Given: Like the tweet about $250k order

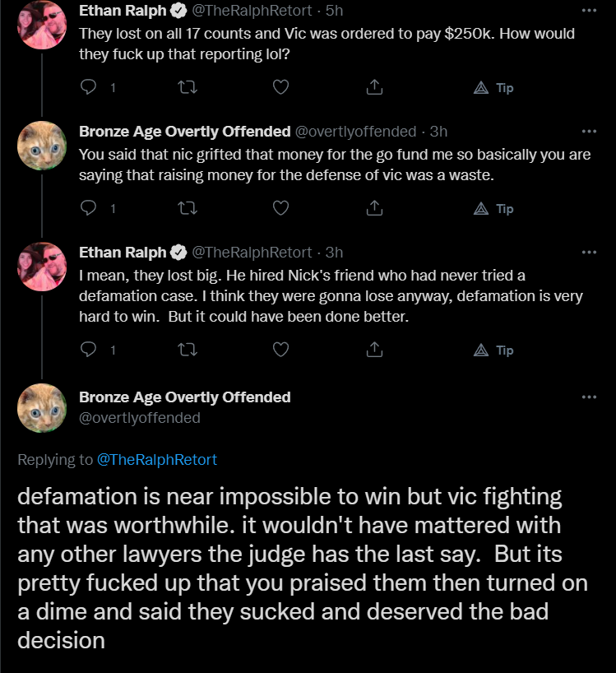Looking at the screenshot, I should pyautogui.click(x=281, y=87).
